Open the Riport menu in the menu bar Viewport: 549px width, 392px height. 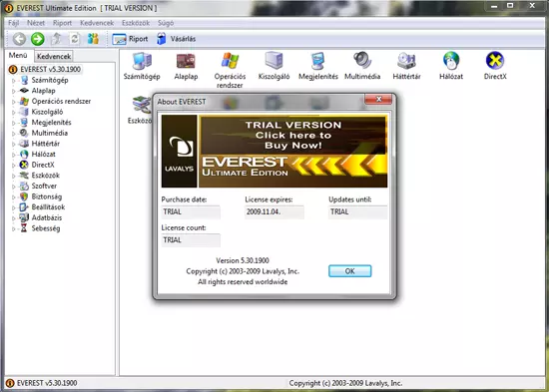[62, 23]
